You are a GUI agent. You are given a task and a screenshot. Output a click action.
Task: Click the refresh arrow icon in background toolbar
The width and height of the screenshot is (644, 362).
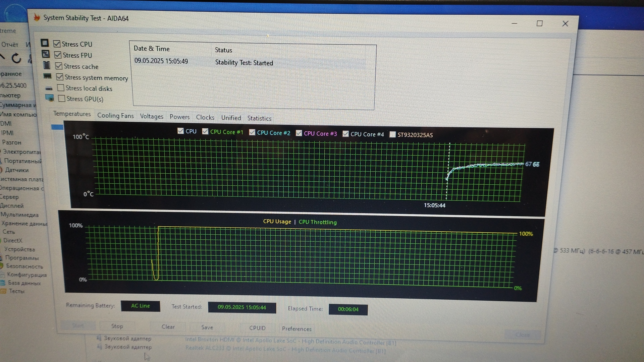coord(16,58)
